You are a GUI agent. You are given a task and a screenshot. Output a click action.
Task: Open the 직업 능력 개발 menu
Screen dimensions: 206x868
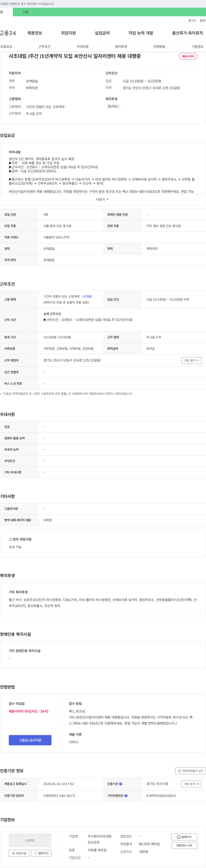point(141,33)
